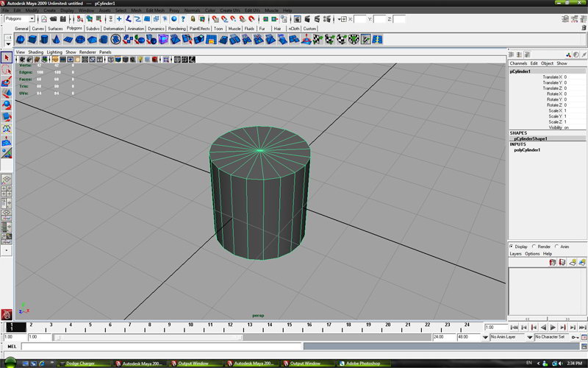Click the polygon sphere shelf icon
The height and width of the screenshot is (368, 588).
point(21,39)
